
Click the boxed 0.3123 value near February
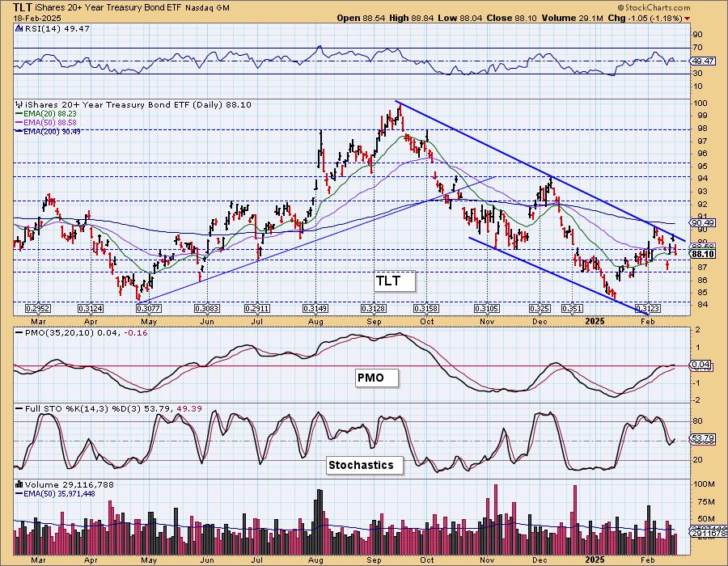pos(648,309)
